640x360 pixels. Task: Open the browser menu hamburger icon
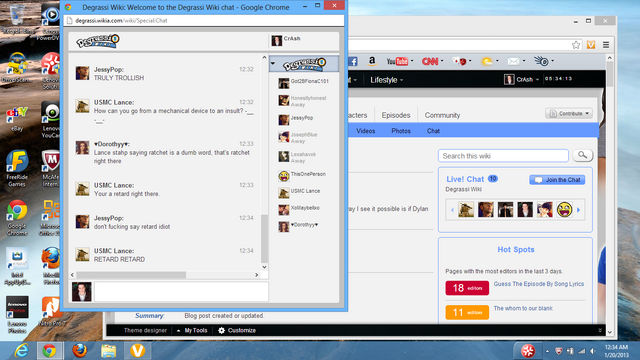(x=606, y=45)
